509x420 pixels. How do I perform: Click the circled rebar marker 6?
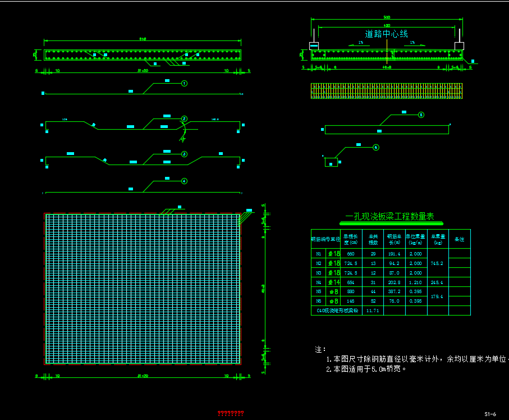tap(376, 148)
